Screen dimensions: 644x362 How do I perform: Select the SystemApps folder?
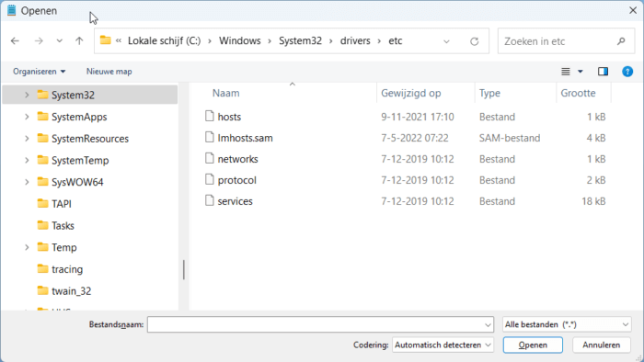tap(79, 117)
